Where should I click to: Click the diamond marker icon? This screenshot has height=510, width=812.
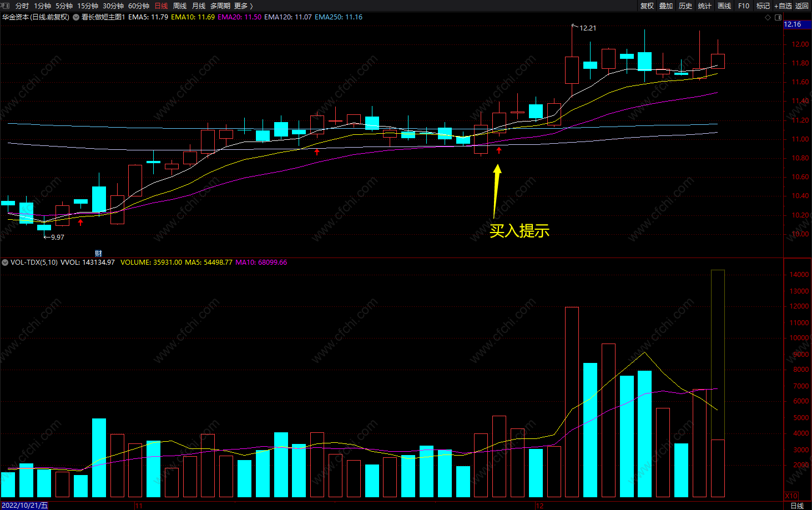pyautogui.click(x=768, y=17)
